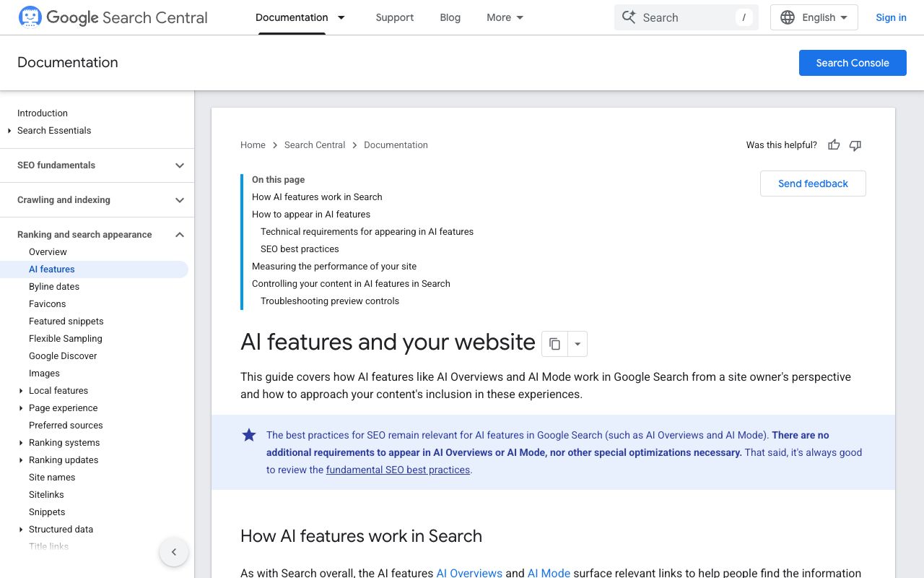Image resolution: width=924 pixels, height=578 pixels.
Task: Open Preferred sources in sidebar
Action: click(66, 426)
